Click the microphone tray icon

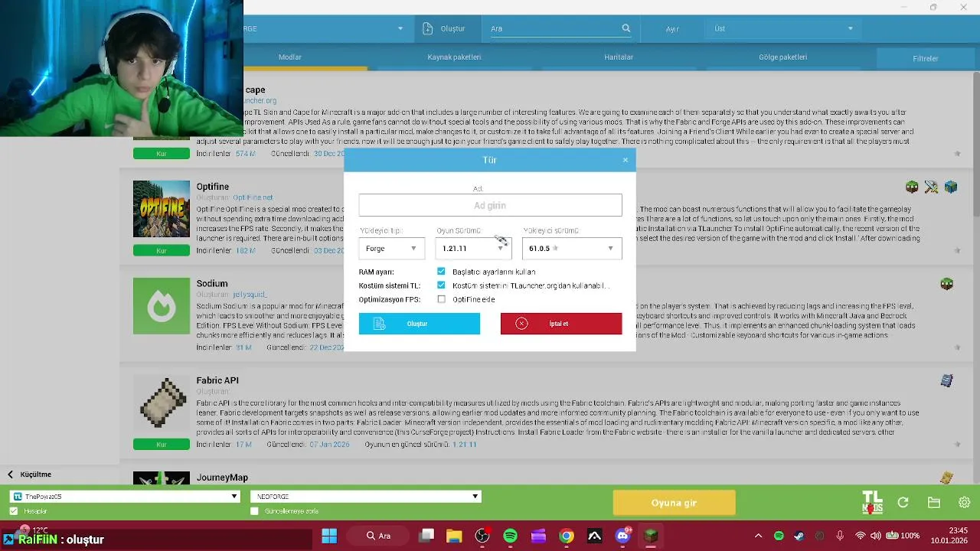click(840, 536)
